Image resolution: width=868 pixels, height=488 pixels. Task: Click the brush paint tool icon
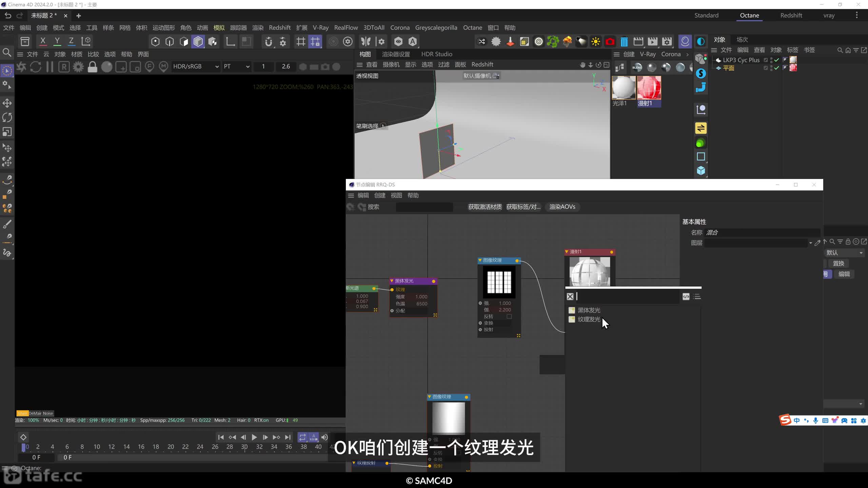7,224
